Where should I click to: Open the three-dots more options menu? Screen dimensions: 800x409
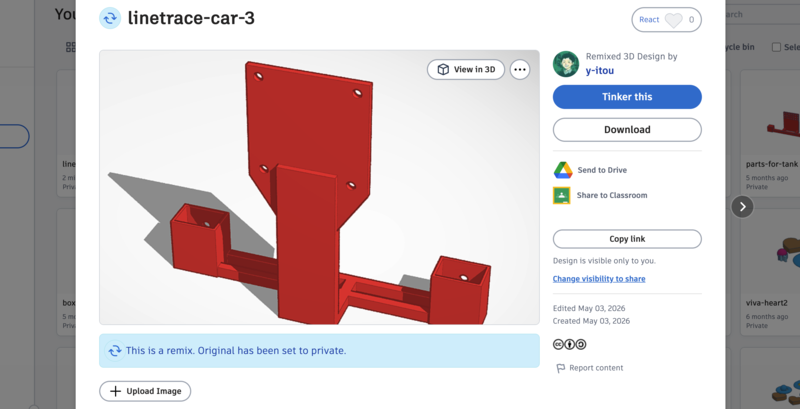pyautogui.click(x=519, y=70)
